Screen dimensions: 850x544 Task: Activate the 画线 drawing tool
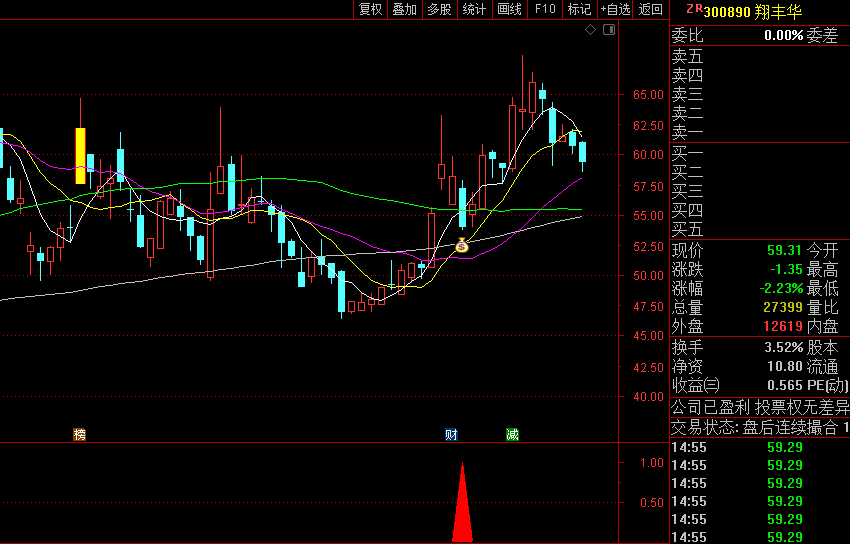coord(509,10)
